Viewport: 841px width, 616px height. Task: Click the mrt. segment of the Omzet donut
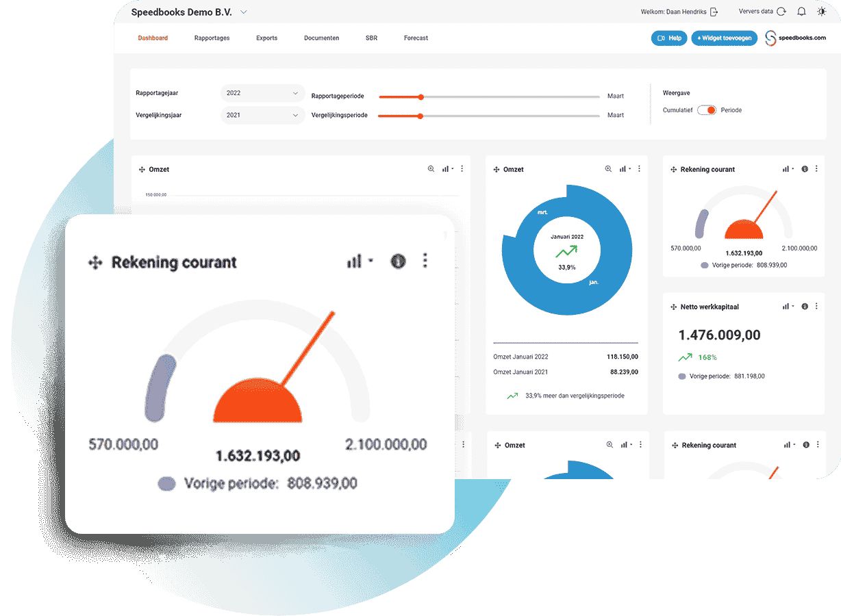542,213
